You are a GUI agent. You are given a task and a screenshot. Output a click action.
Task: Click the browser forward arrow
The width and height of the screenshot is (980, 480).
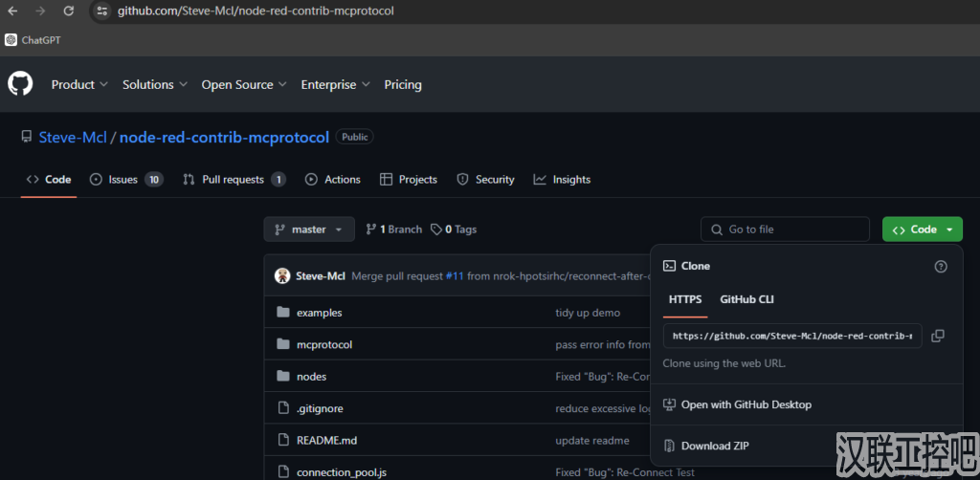(40, 11)
